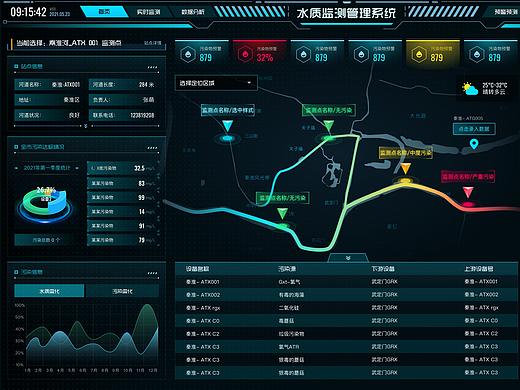The height and width of the screenshot is (390, 520).
Task: Click the 点击录入数据 button near ATG005
Action: [474, 129]
